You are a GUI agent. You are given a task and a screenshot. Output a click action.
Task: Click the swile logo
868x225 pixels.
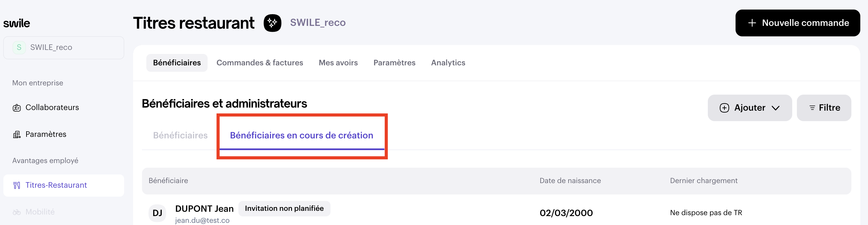(17, 23)
